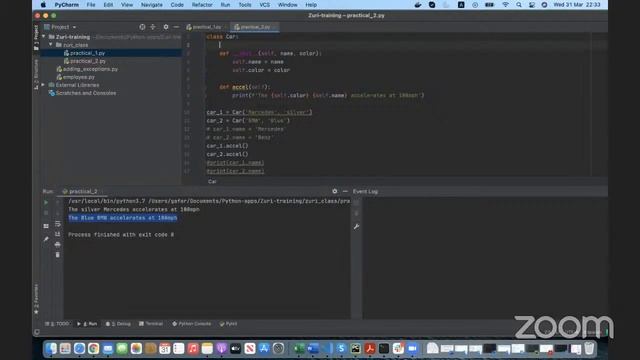Open Excel from the Dock
Image resolution: width=640 pixels, height=360 pixels.
coord(298,348)
